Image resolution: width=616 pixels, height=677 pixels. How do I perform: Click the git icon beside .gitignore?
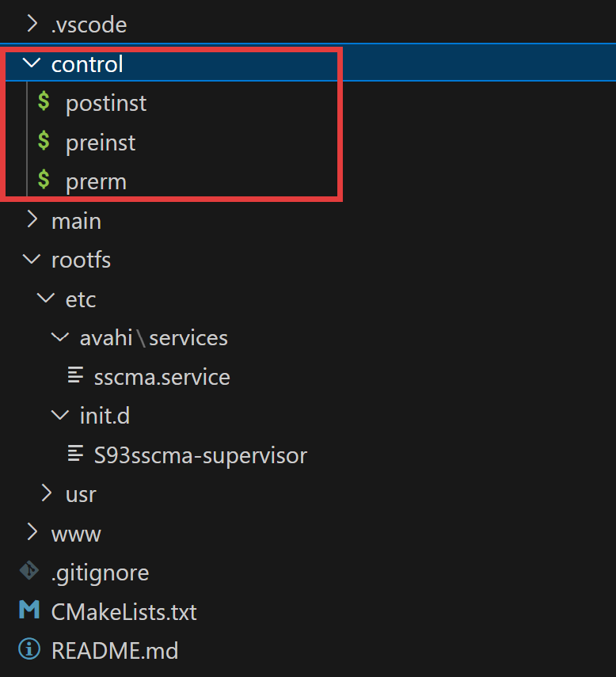29,571
